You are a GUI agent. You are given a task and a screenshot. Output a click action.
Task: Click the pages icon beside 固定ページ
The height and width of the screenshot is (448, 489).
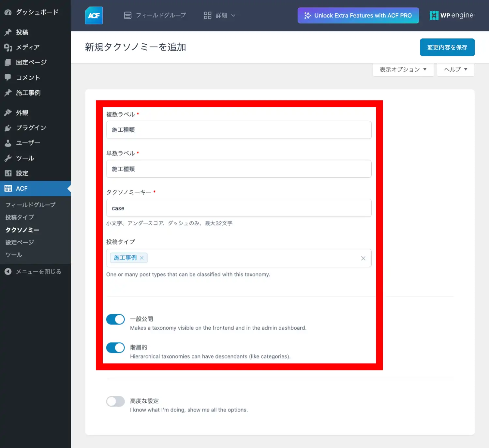(8, 62)
